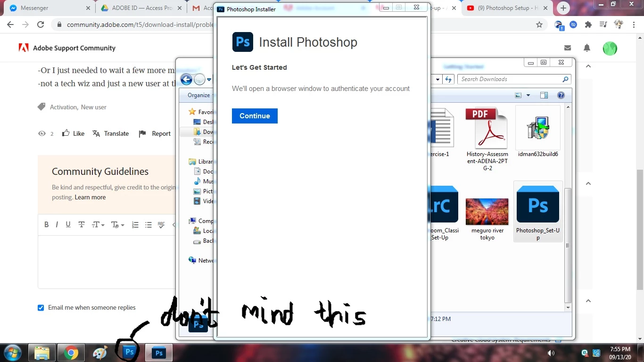The width and height of the screenshot is (644, 362).
Task: Run spell check in reply editor
Action: pyautogui.click(x=162, y=225)
